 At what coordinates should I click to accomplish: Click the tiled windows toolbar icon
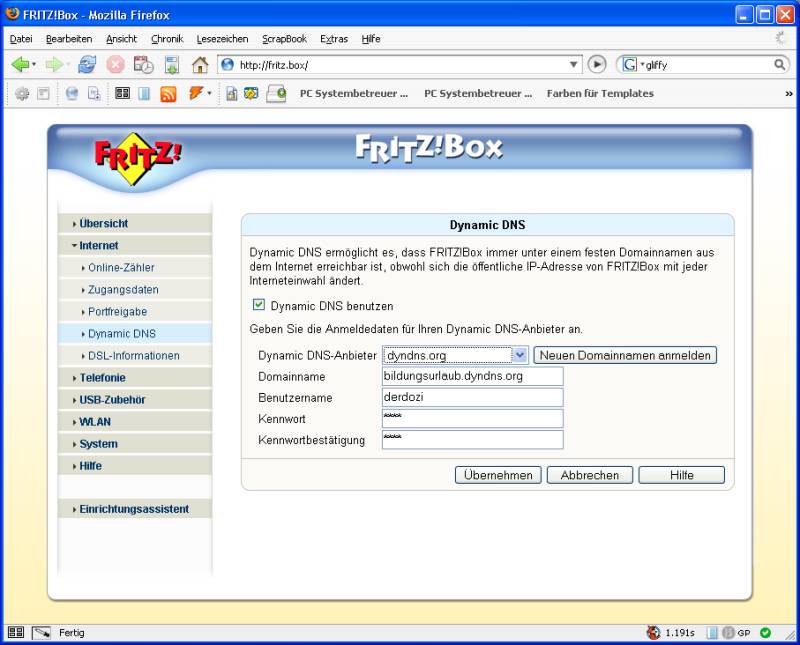click(x=122, y=93)
